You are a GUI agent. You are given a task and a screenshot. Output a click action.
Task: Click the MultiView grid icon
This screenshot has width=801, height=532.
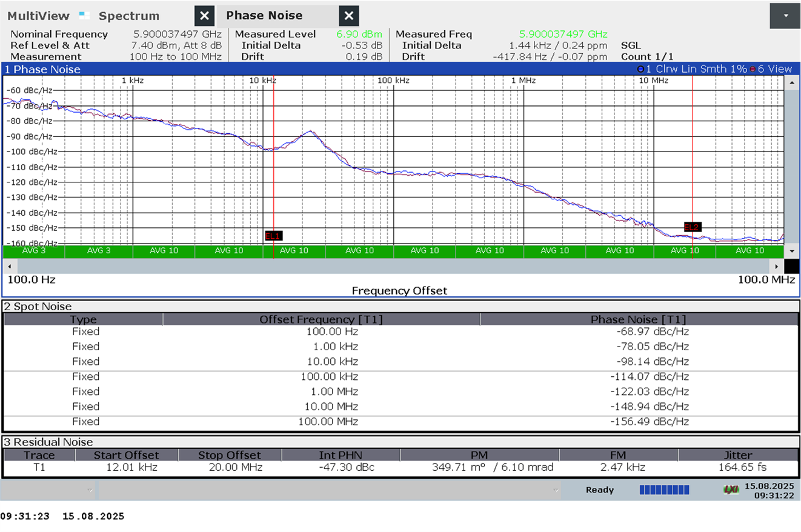pos(84,16)
